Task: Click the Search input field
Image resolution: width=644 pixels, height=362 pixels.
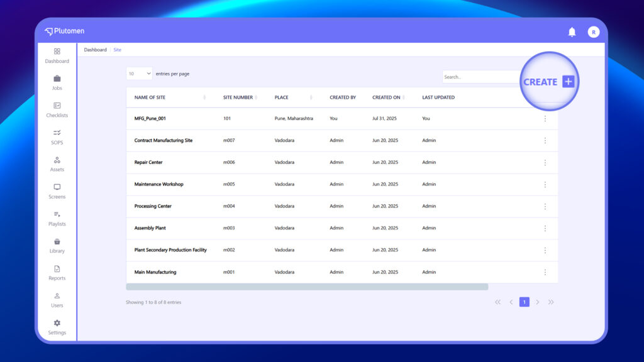Action: click(x=481, y=77)
